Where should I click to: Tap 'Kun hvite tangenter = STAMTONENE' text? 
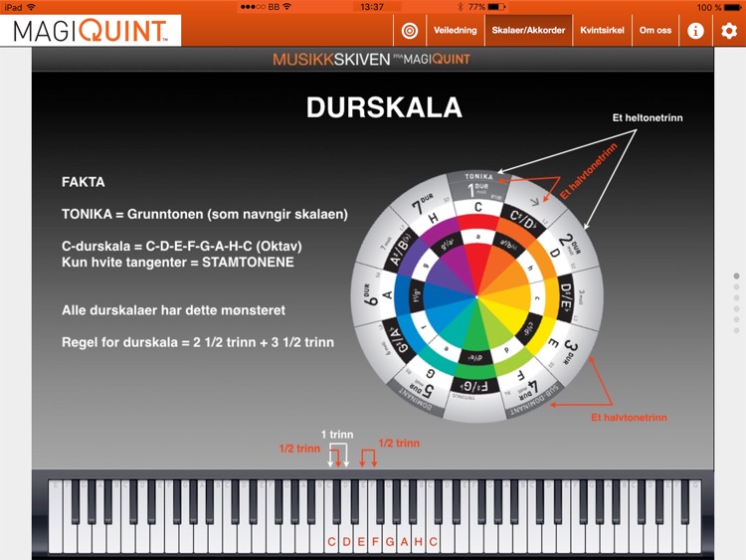coord(177,263)
